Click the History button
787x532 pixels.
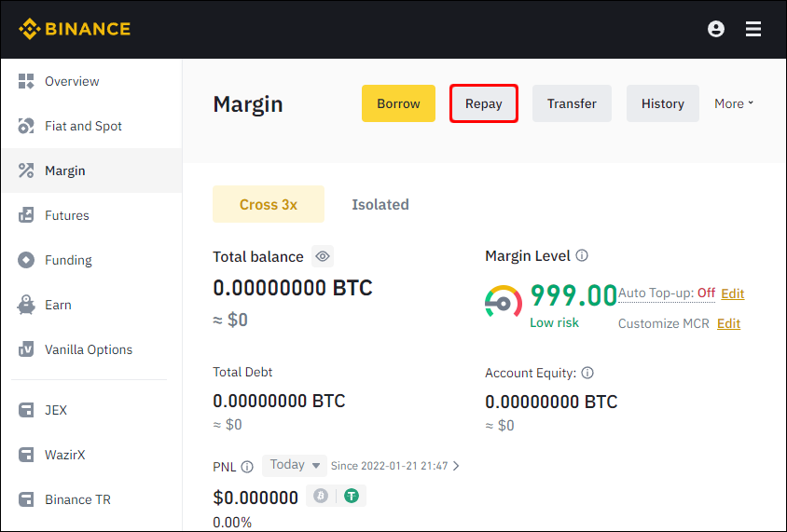pyautogui.click(x=663, y=103)
